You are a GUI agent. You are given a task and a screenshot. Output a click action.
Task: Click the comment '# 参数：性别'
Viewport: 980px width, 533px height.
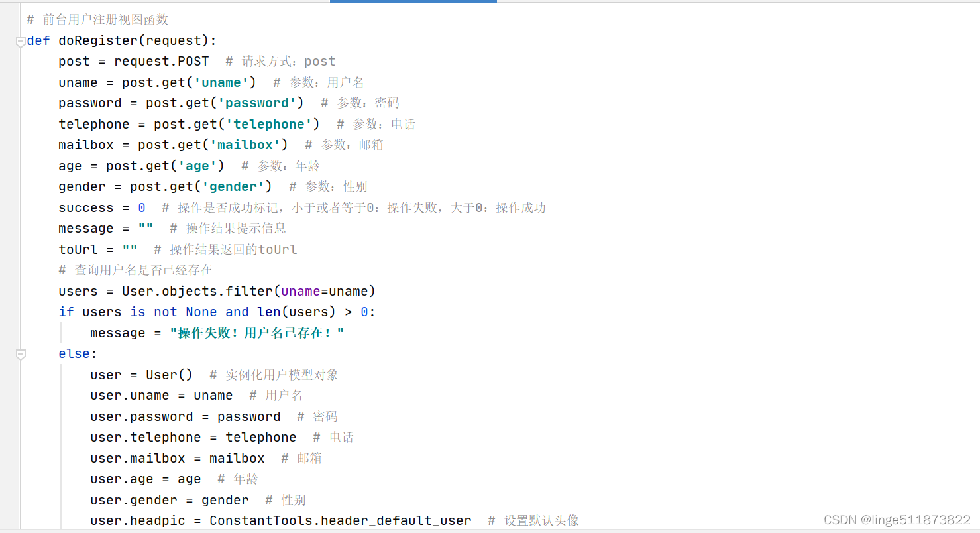328,186
